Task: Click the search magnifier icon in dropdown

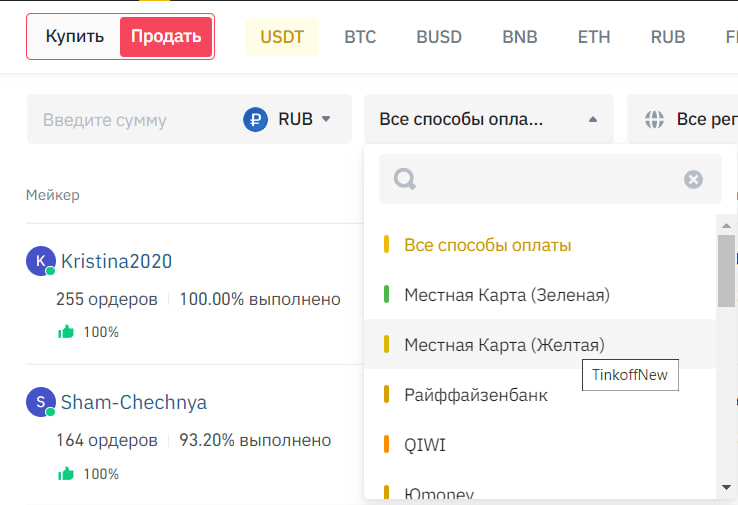Action: tap(405, 179)
